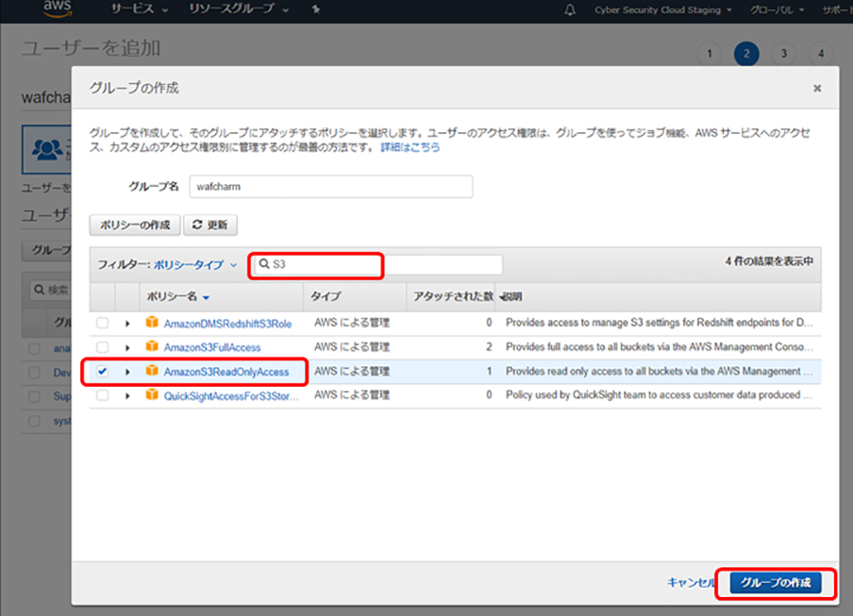Click the AmazonDMSRedshiftS3Role policy cube icon
853x616 pixels.
tap(152, 323)
